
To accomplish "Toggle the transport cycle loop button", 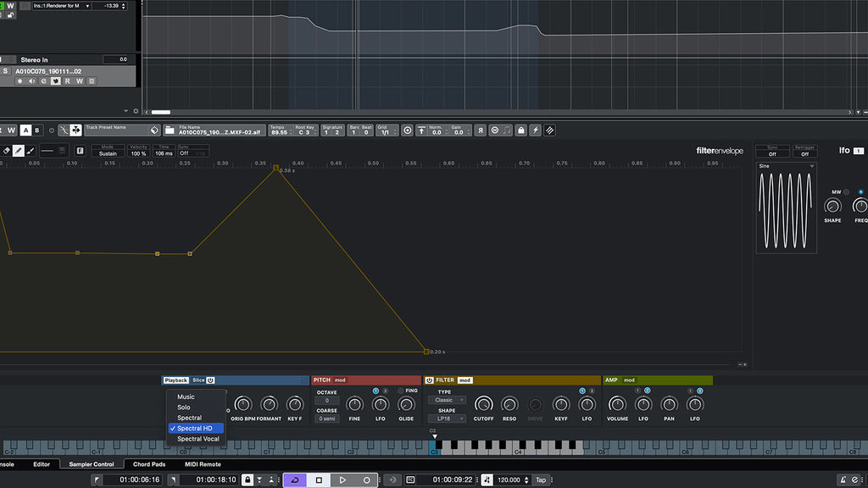I will tap(295, 480).
